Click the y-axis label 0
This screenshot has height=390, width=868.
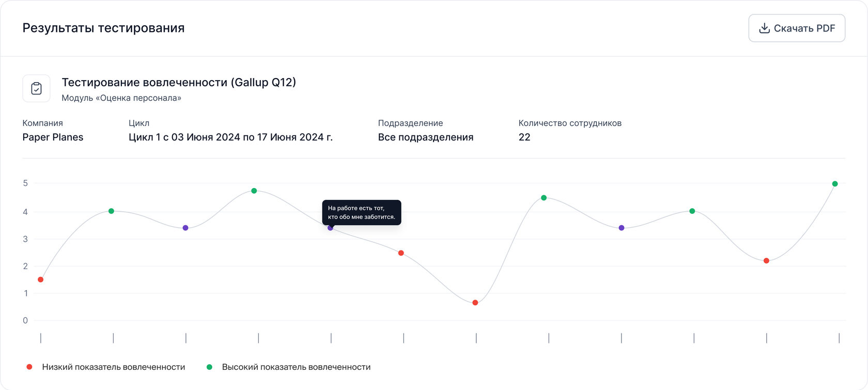25,320
